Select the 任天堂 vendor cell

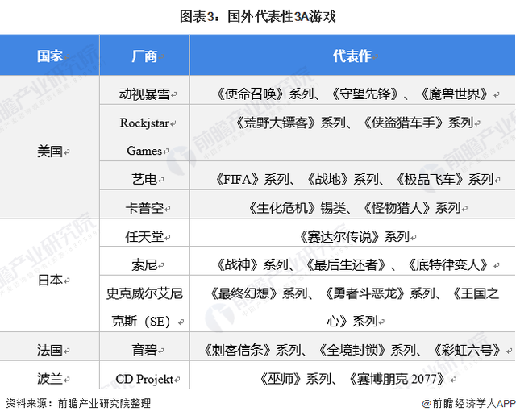tap(144, 236)
